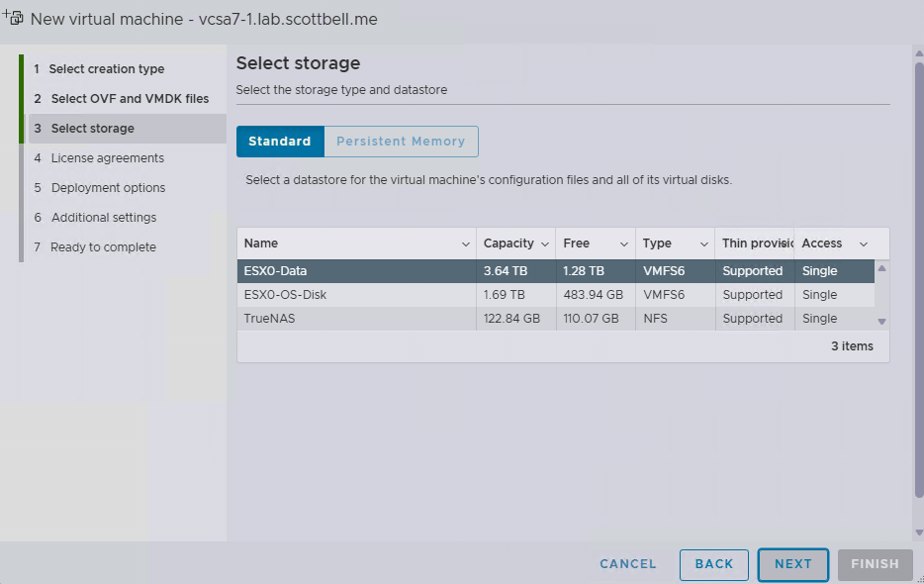924x584 pixels.
Task: Return to Select OVF and VMDK files step
Action: point(130,99)
